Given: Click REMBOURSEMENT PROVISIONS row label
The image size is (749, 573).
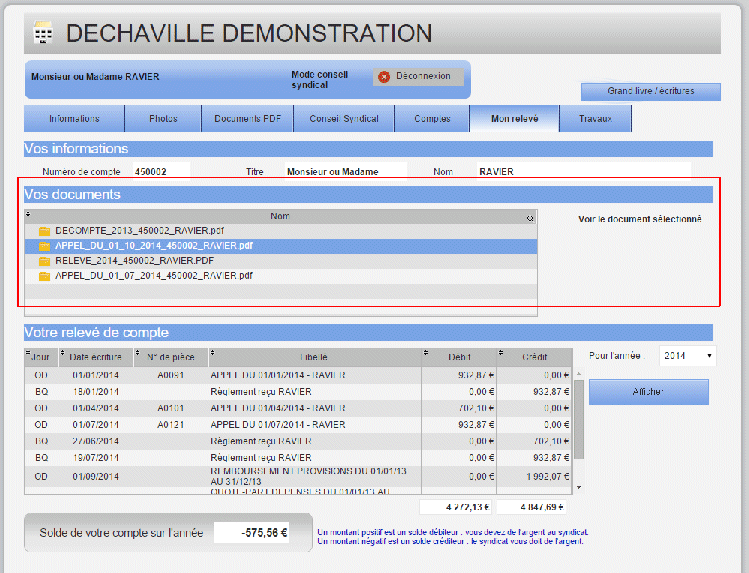Looking at the screenshot, I should [309, 477].
